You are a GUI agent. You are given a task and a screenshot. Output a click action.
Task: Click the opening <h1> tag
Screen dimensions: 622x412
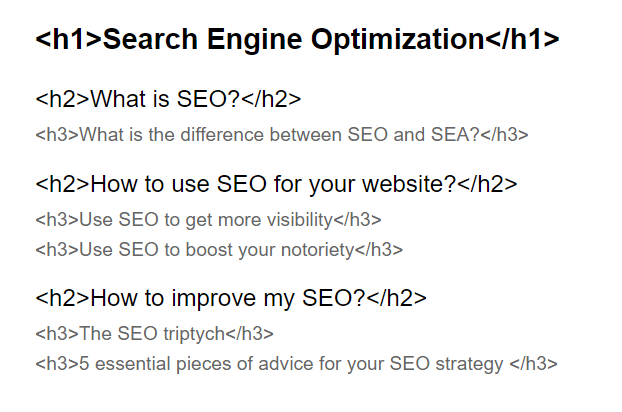tap(68, 40)
